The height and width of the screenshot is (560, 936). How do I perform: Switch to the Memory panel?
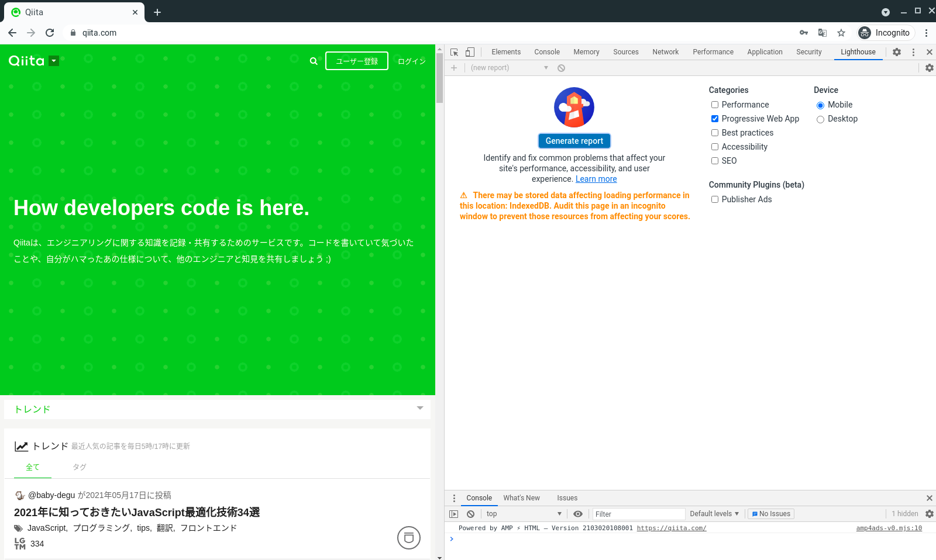(586, 52)
